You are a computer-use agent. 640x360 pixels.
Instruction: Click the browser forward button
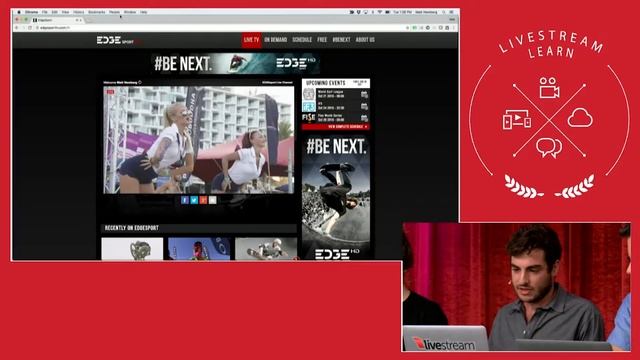[23, 28]
